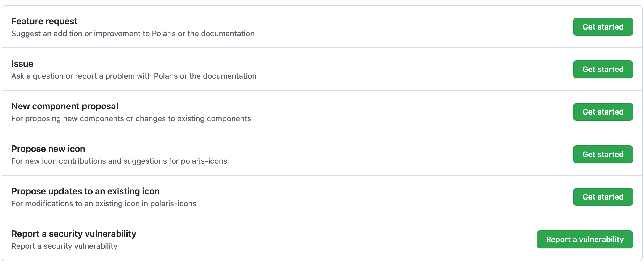
Task: Click the polaris-icons description under Propose new icon
Action: pyautogui.click(x=119, y=161)
